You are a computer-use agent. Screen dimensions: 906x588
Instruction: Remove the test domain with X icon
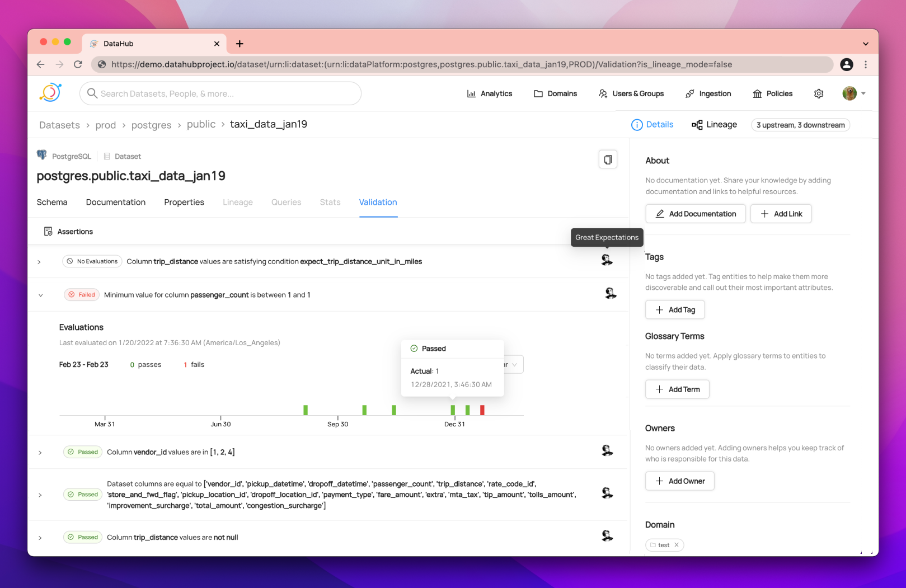(x=676, y=545)
